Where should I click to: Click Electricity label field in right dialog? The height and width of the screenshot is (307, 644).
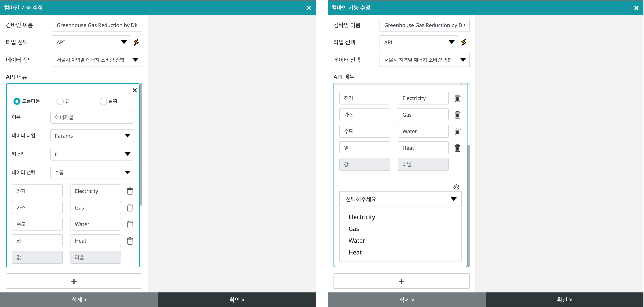423,98
